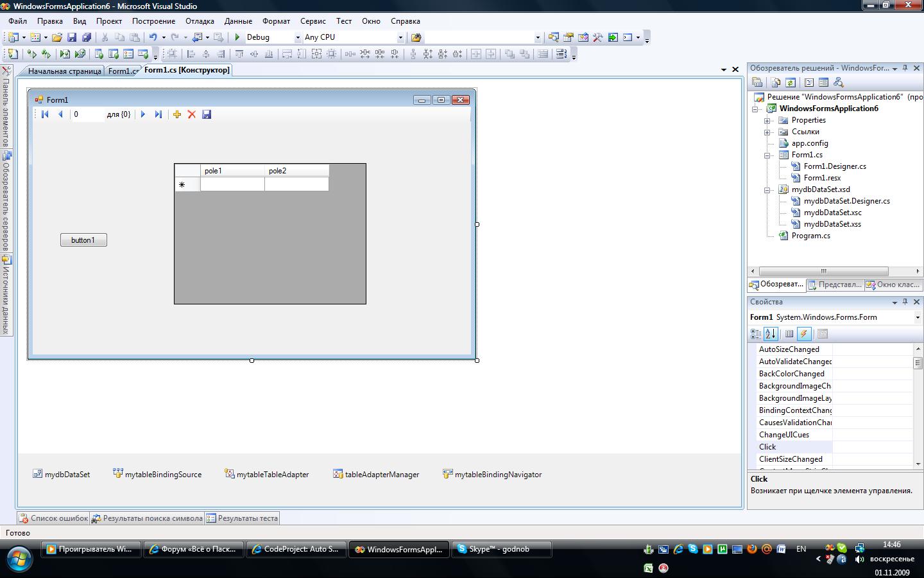The image size is (924, 578).
Task: Open the Отладка menu
Action: pyautogui.click(x=200, y=21)
